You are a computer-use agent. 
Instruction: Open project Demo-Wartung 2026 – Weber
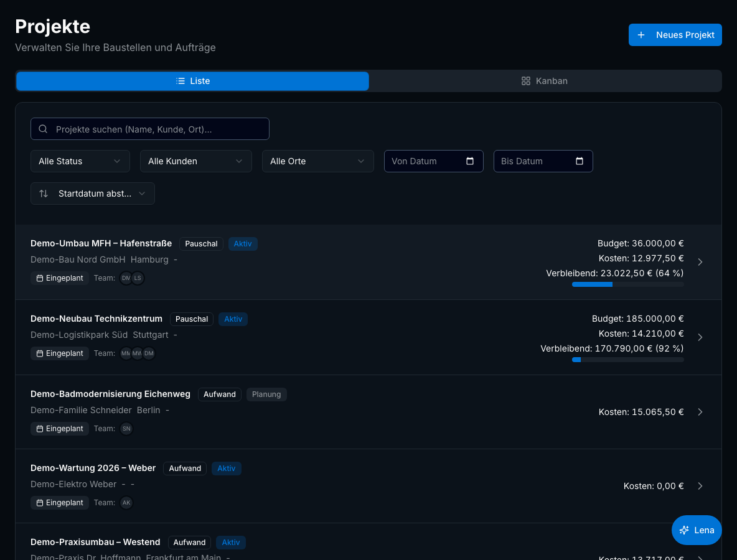(93, 468)
